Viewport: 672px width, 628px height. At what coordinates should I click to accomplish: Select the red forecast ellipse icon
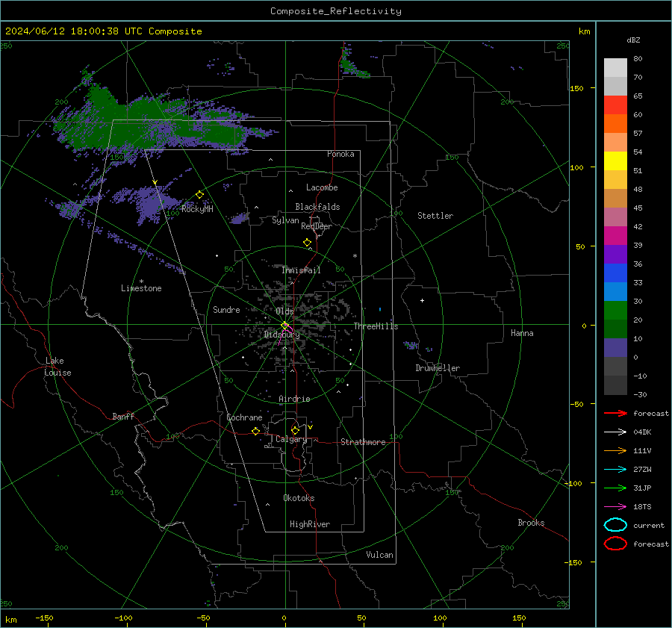615,544
